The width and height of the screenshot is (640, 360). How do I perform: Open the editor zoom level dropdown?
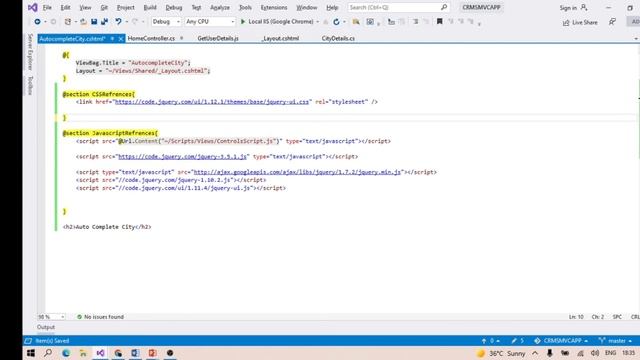coord(51,317)
